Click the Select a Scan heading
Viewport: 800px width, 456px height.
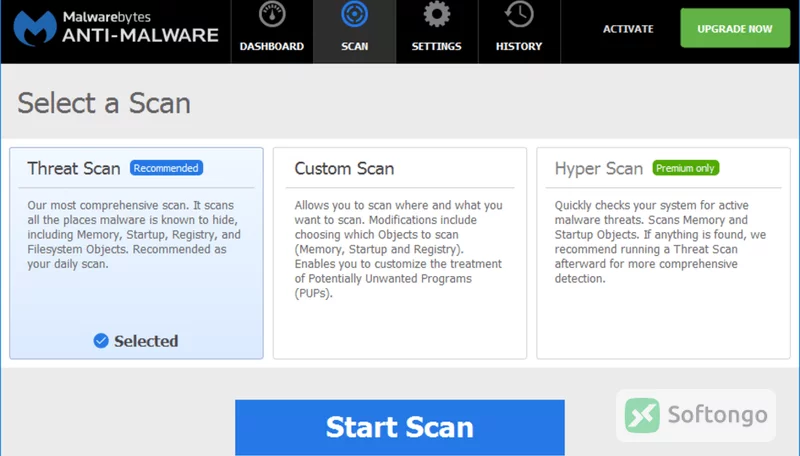[104, 103]
